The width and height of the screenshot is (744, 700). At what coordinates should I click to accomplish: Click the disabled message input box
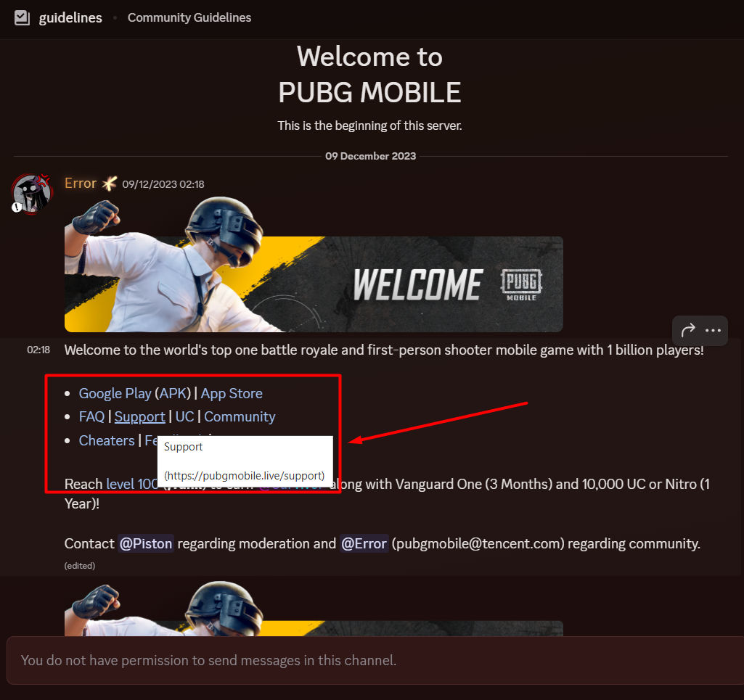click(375, 660)
